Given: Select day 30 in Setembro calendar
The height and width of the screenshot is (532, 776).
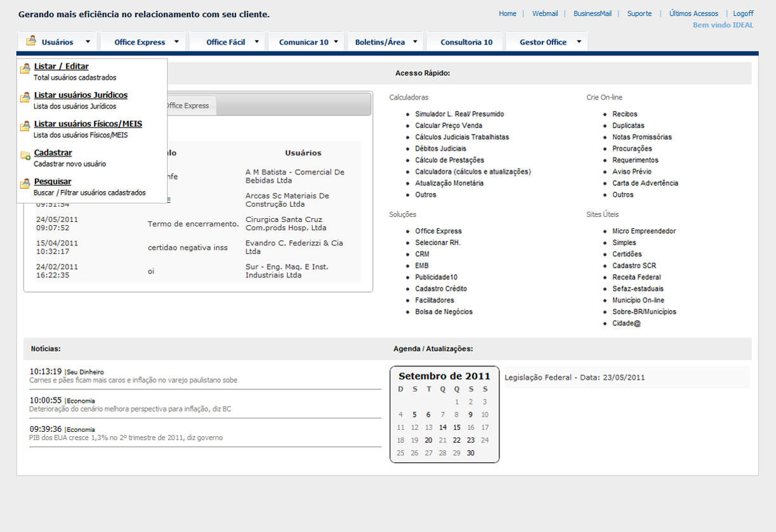Looking at the screenshot, I should 471,453.
